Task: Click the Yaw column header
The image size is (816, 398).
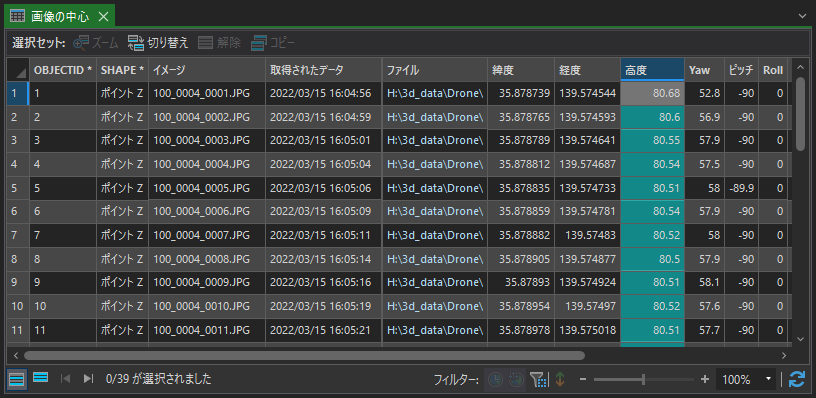Action: (705, 70)
